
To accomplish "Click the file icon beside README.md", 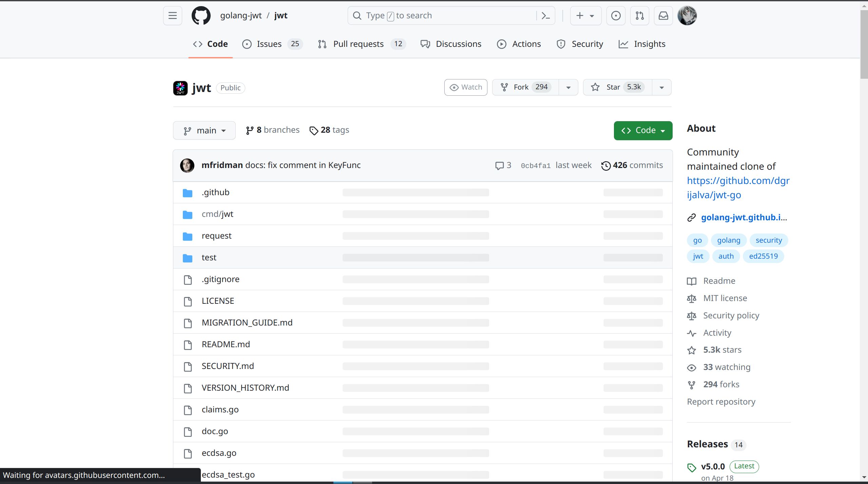I will [188, 345].
